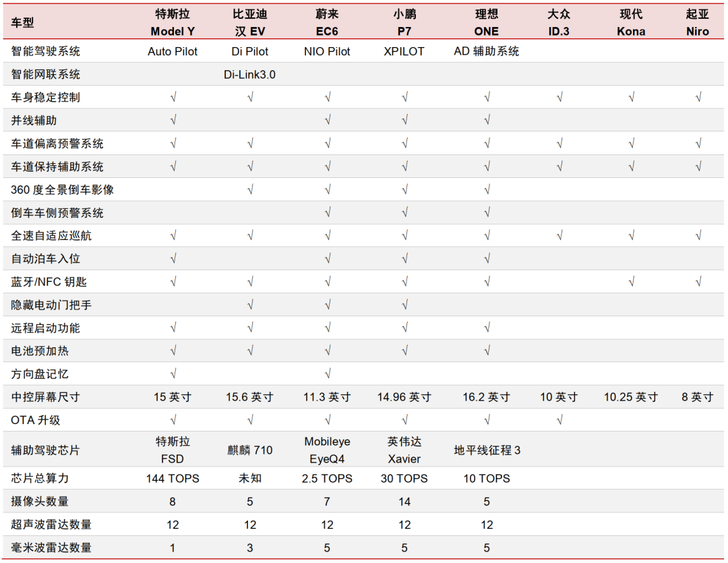Click the 小鹏 P7 column header
This screenshot has height=563, width=728.
[404, 23]
